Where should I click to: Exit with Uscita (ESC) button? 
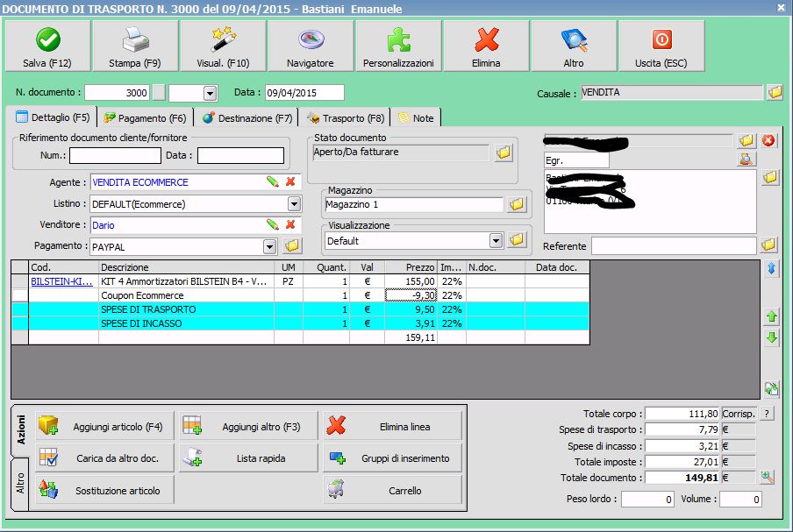pyautogui.click(x=661, y=46)
